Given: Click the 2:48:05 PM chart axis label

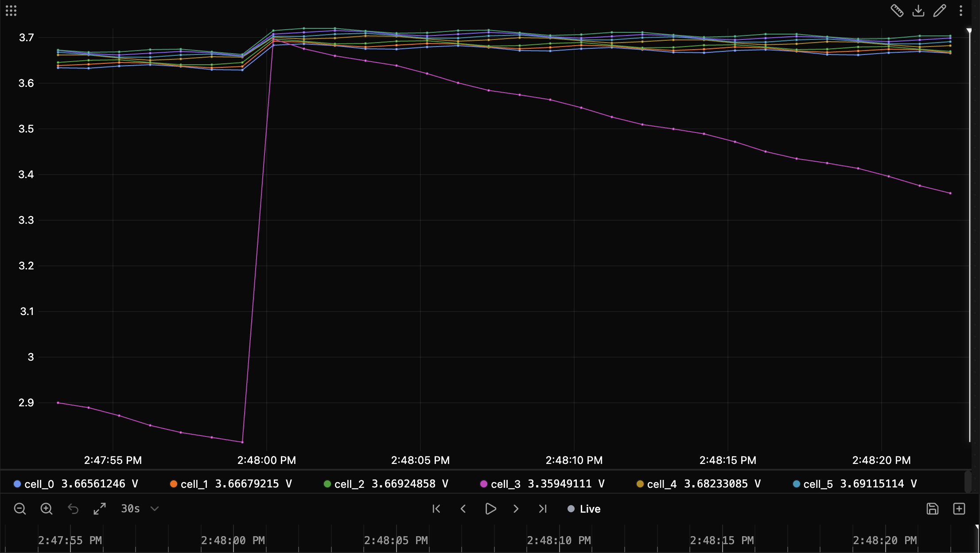Looking at the screenshot, I should point(420,460).
